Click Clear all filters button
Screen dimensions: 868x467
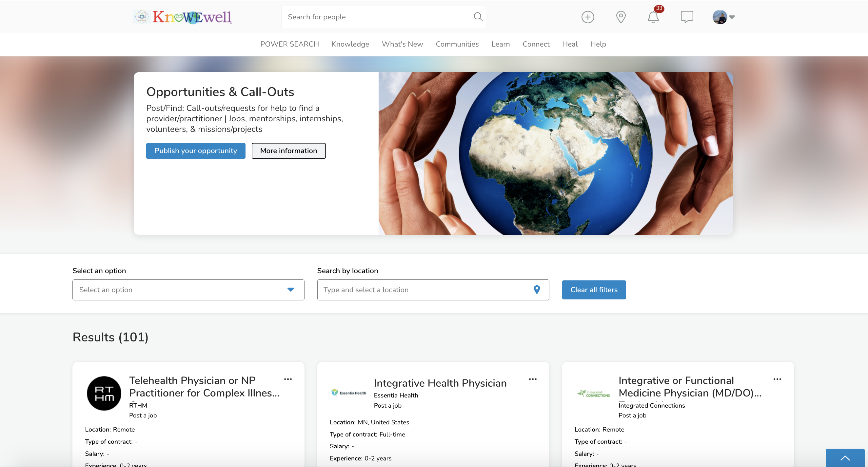(x=594, y=290)
